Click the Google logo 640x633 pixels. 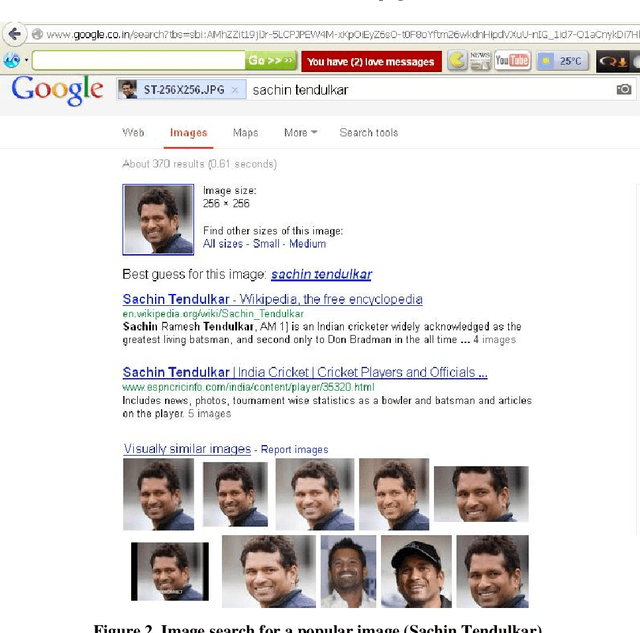tap(57, 90)
